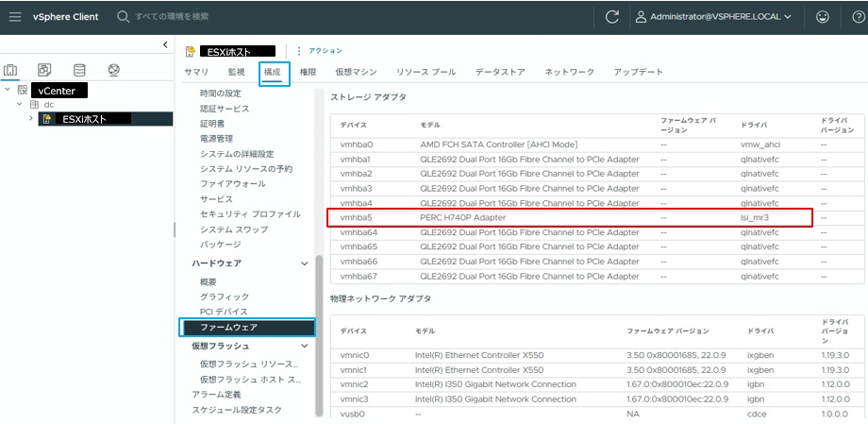Screen dimensions: 868x424
Task: Open the 監視 tab
Action: (x=236, y=72)
